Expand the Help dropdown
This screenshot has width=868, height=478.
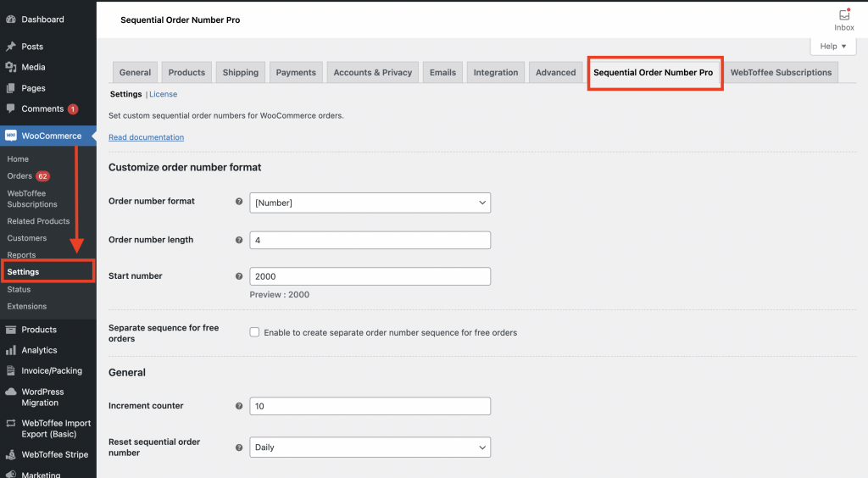coord(833,46)
